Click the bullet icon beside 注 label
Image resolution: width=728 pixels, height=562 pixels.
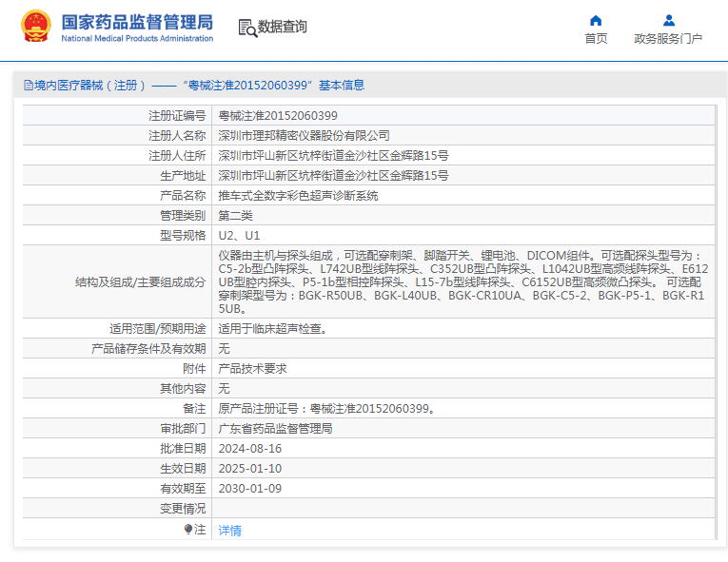click(188, 530)
